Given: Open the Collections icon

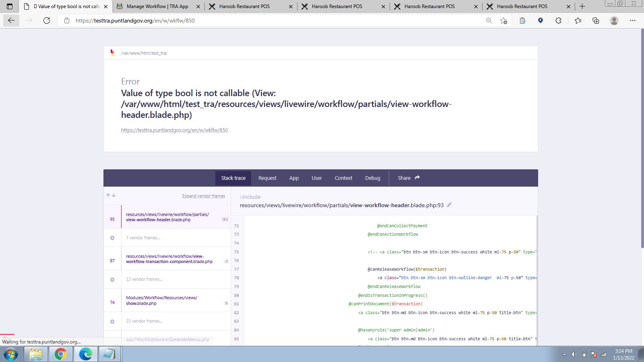Looking at the screenshot, I should click(x=596, y=21).
